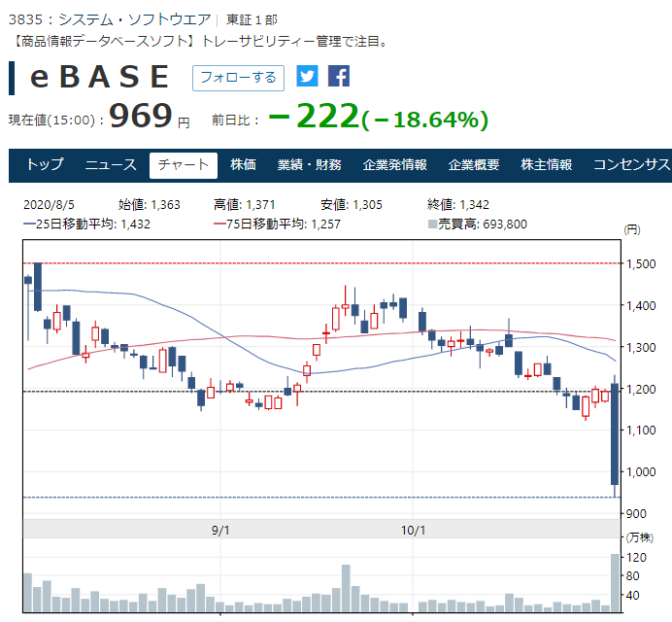Click the 安値: 1,305 low price
Viewport: 672px width, 622px height.
(352, 205)
